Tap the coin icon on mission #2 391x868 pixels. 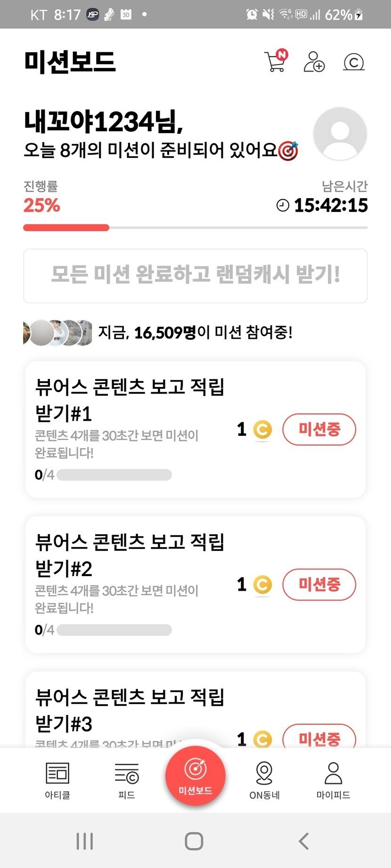click(262, 585)
